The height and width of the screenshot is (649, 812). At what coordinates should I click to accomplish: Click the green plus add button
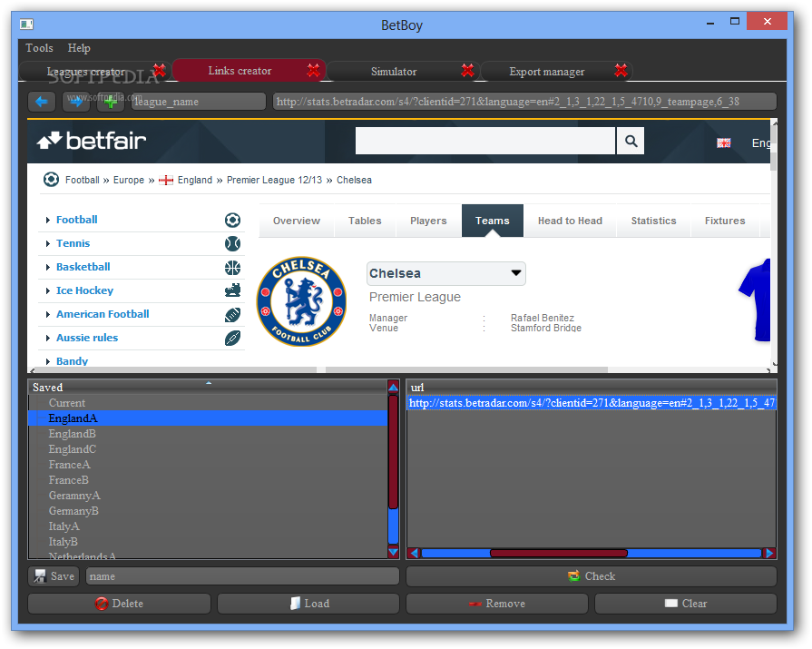click(x=111, y=102)
